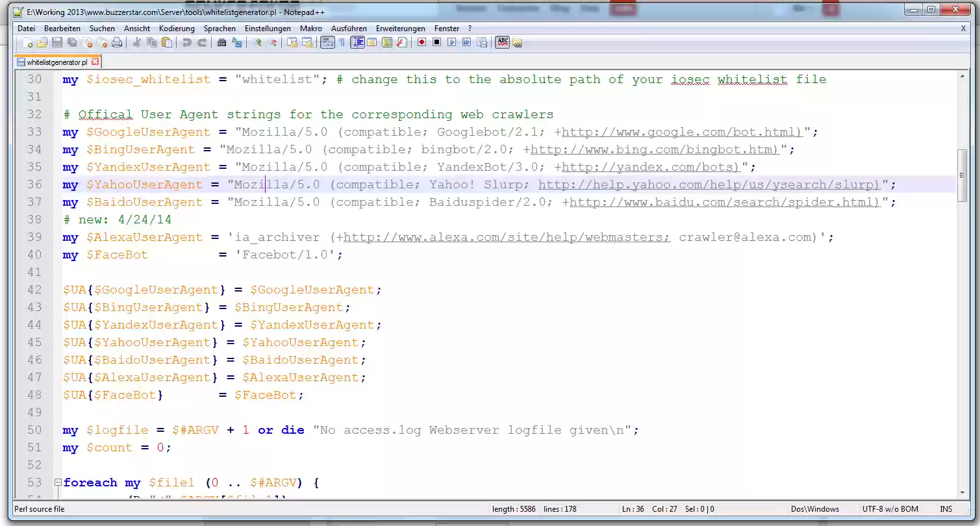Print the document using printer icon

(117, 43)
